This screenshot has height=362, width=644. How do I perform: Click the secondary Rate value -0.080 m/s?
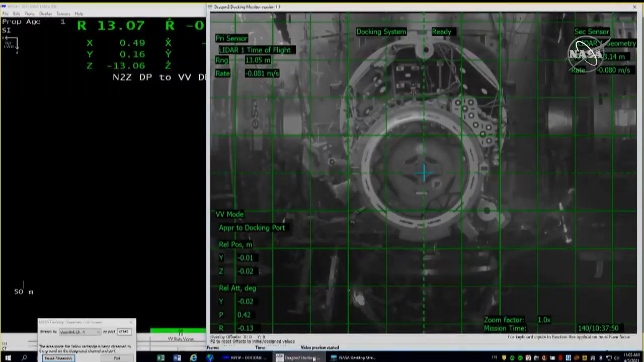pyautogui.click(x=614, y=70)
